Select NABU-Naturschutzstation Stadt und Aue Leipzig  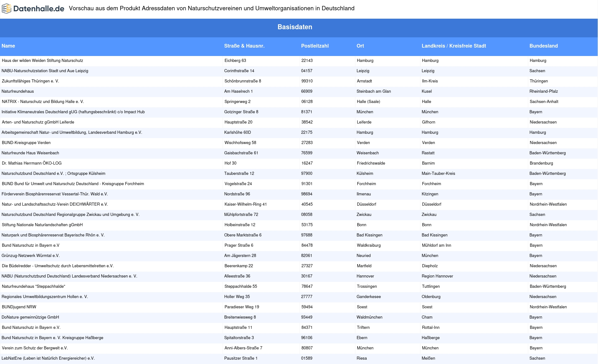[45, 71]
